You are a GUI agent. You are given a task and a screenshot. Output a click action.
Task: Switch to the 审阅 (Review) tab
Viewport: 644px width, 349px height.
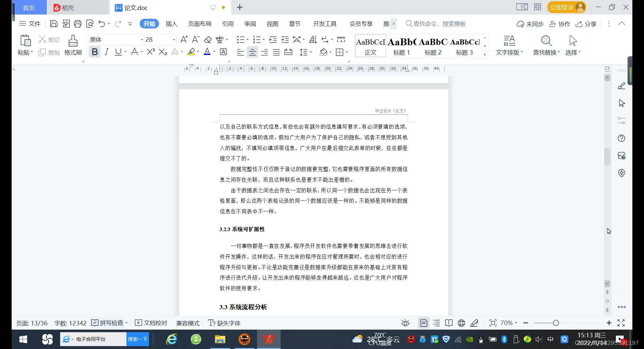250,24
